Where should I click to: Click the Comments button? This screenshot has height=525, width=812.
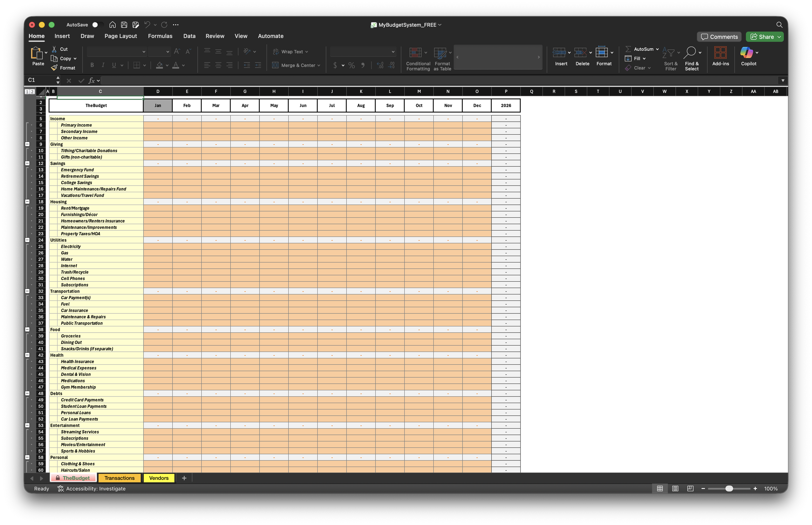(x=719, y=36)
